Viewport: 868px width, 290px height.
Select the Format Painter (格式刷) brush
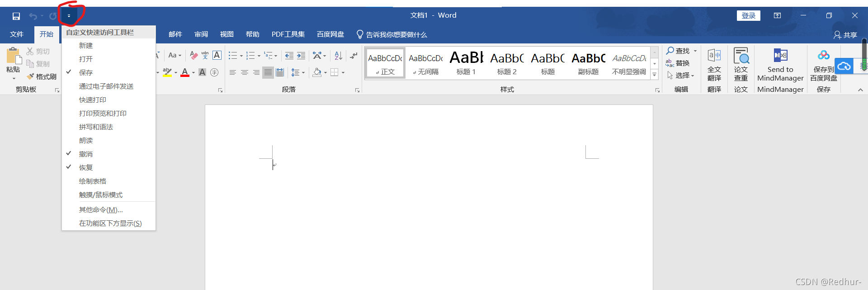tap(42, 76)
